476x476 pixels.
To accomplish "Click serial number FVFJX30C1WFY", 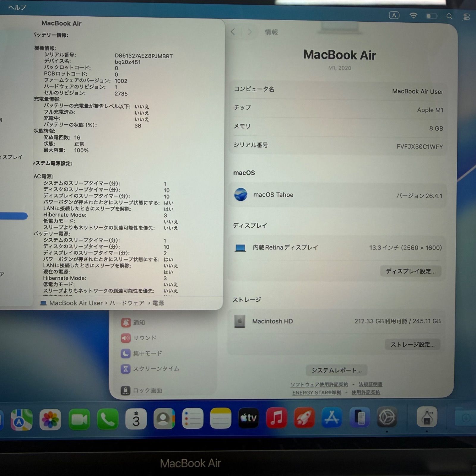I will point(419,146).
